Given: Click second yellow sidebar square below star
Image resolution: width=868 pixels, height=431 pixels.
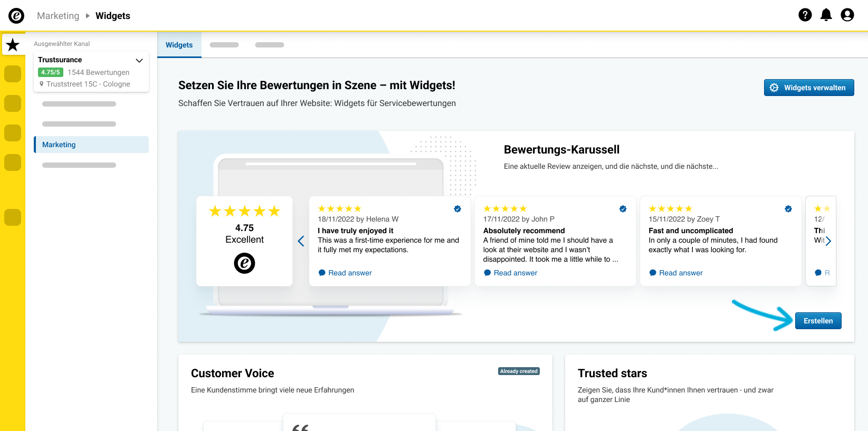Looking at the screenshot, I should coord(13,103).
